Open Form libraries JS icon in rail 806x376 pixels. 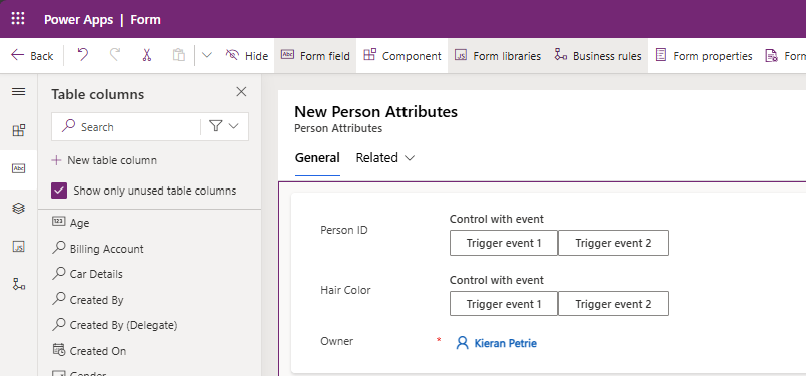pos(19,247)
